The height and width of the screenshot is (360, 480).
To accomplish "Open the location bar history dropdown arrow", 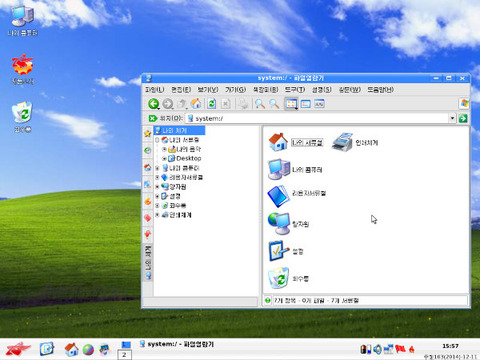I will click(x=452, y=118).
